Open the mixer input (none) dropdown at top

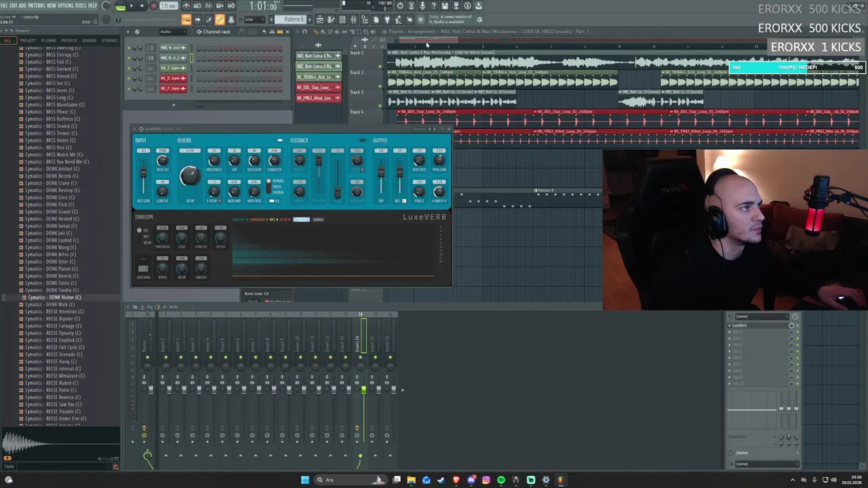click(759, 317)
